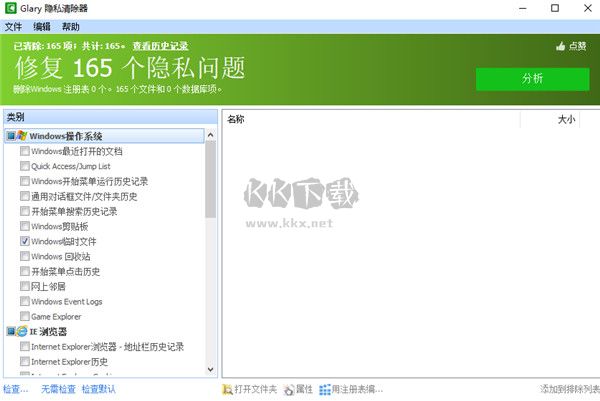
Task: Click the Windows操作系统 flag icon
Action: 22,135
